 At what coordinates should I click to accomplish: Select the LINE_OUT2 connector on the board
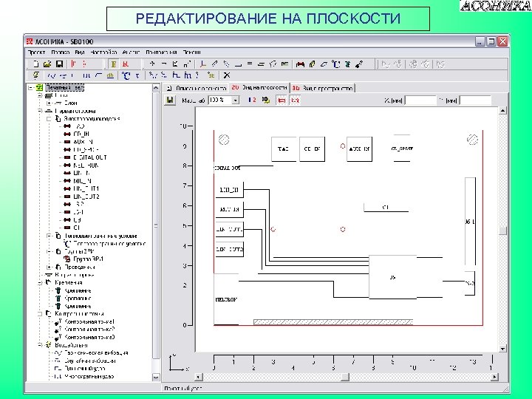(230, 250)
